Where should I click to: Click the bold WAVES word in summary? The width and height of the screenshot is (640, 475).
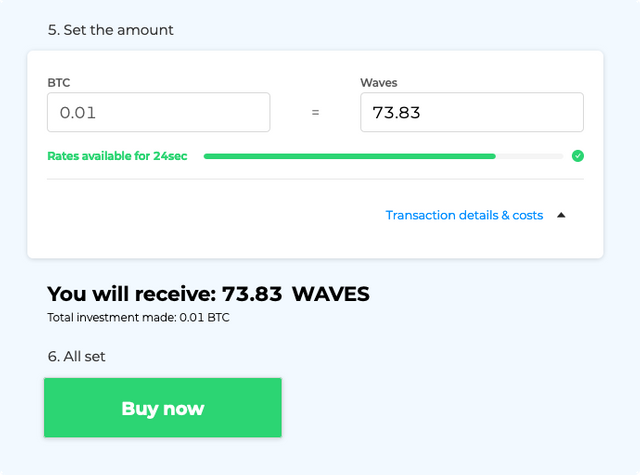[330, 294]
